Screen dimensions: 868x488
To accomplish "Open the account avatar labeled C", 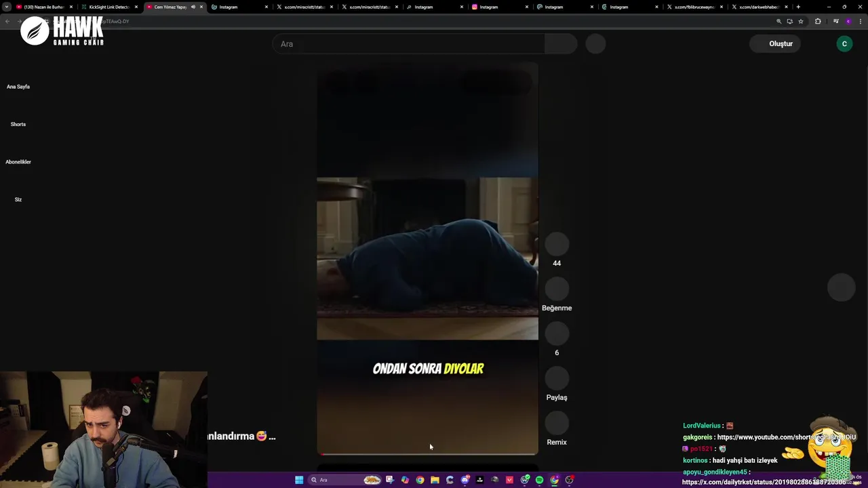I will click(844, 44).
